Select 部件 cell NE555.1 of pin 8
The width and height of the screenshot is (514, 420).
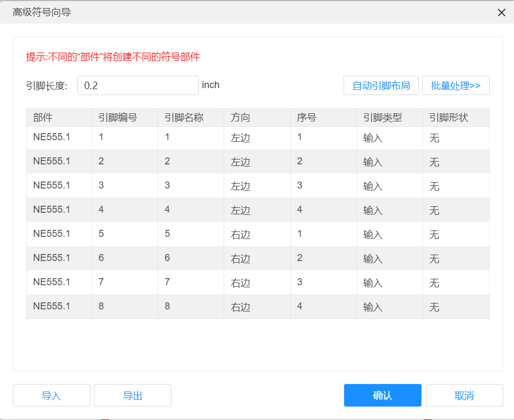59,307
